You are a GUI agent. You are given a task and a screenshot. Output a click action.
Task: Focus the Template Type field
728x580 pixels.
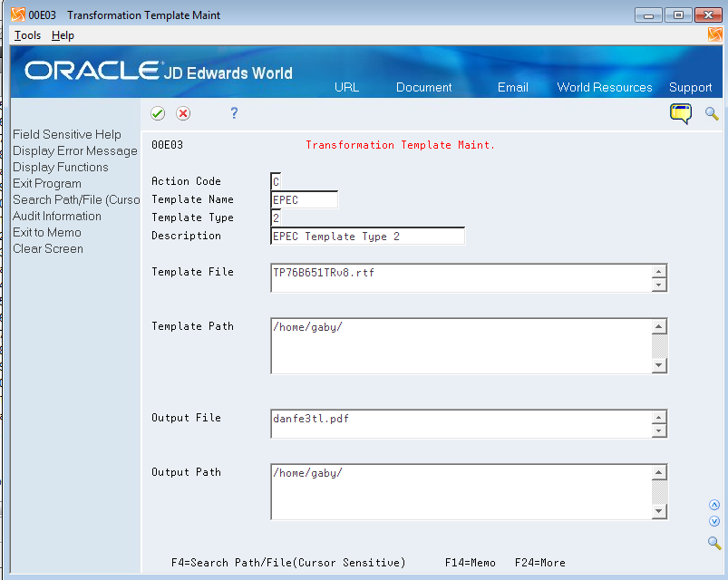click(276, 217)
